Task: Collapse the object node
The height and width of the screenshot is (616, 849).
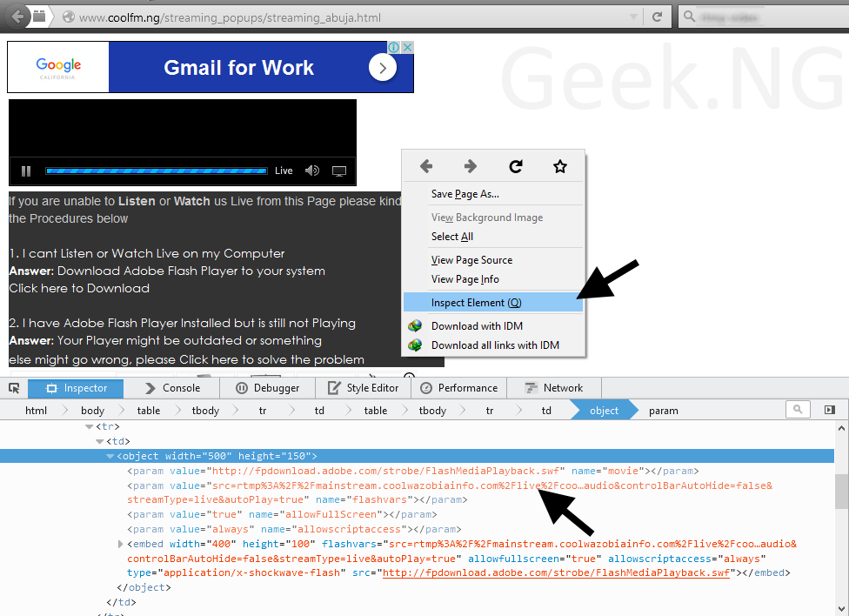Action: coord(110,456)
